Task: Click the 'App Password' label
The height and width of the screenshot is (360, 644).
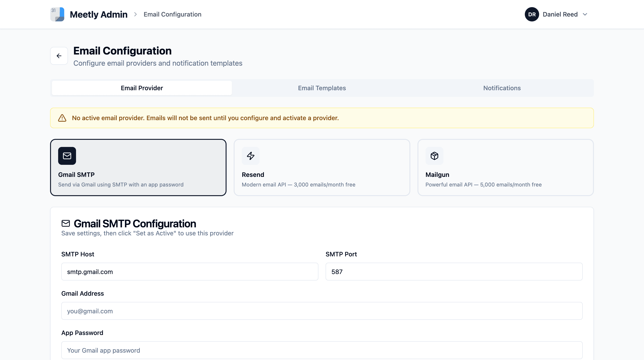Action: 82,333
